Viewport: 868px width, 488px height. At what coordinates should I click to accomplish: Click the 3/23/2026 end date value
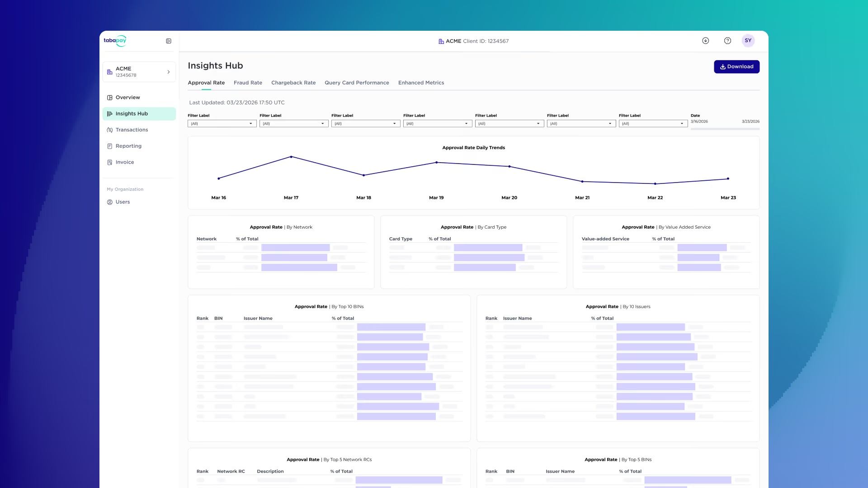(750, 122)
